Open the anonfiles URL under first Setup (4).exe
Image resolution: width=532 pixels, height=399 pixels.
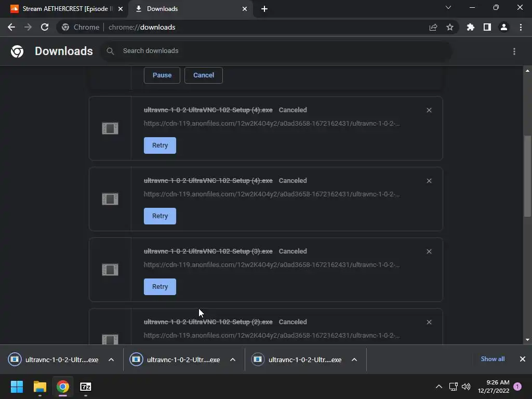point(272,124)
